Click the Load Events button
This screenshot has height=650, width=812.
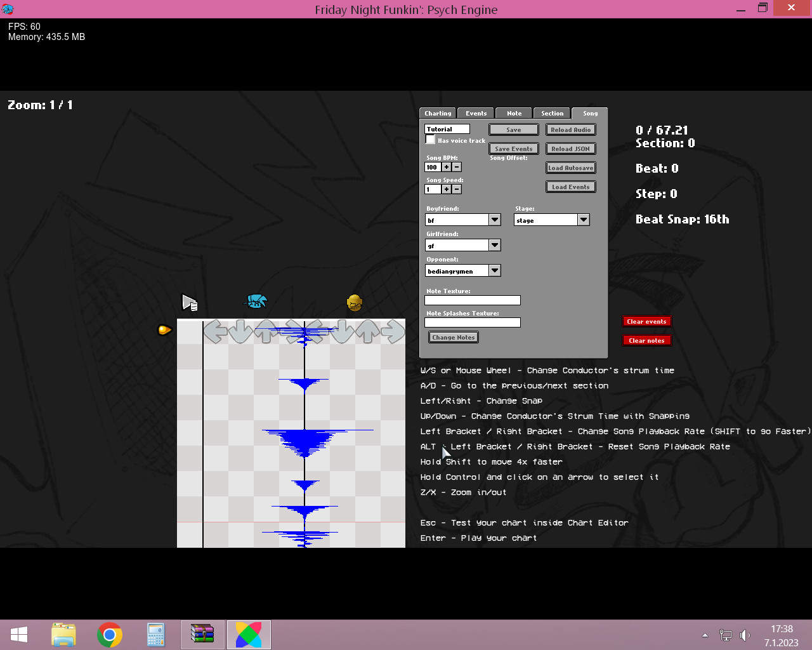(x=571, y=187)
